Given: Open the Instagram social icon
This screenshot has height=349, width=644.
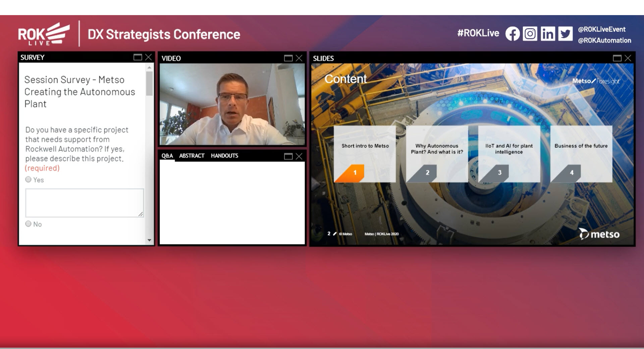Looking at the screenshot, I should pos(530,34).
